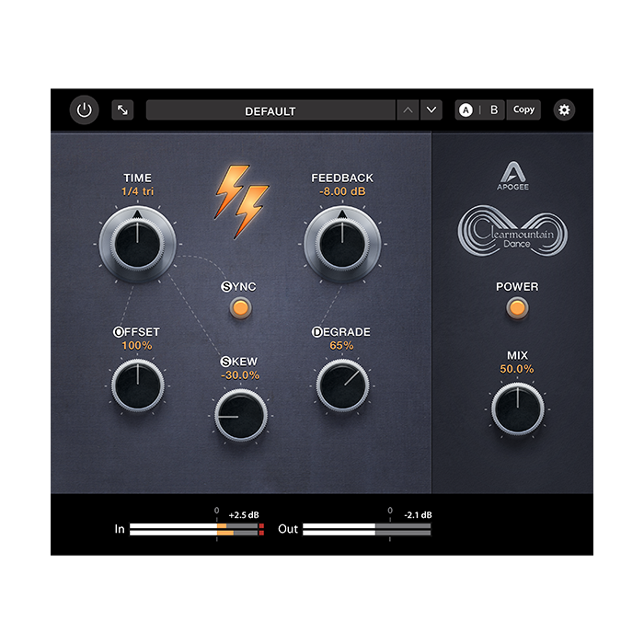Click the orange lightning bolts icon

(x=242, y=200)
